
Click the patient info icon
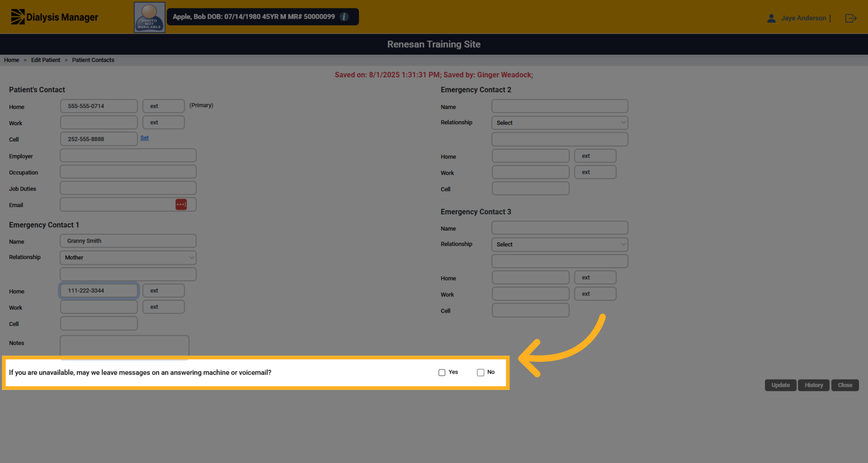(x=344, y=17)
